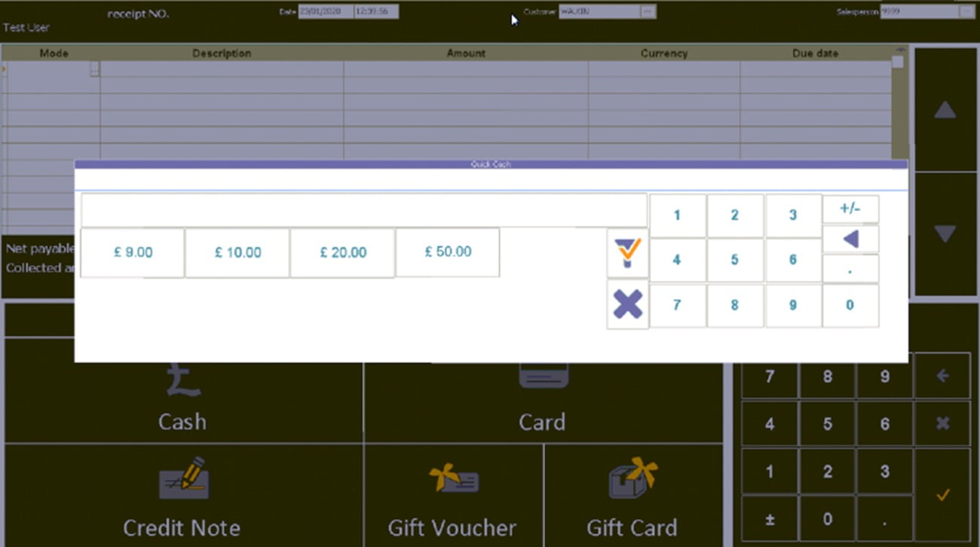Choose Gift Card payment option
The image size is (980, 547).
point(632,497)
